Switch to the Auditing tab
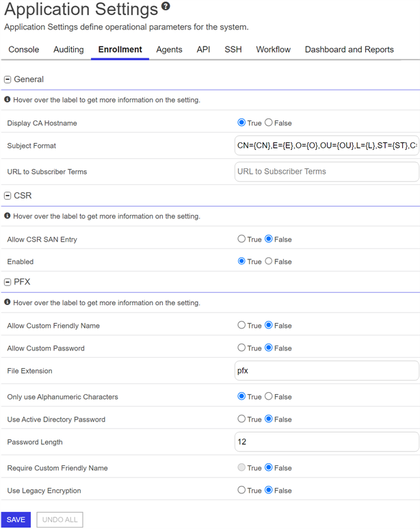This screenshot has height=529, width=420. click(68, 49)
